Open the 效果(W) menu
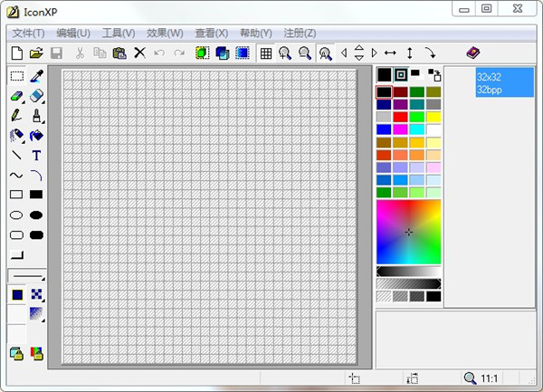This screenshot has height=392, width=543. point(165,33)
